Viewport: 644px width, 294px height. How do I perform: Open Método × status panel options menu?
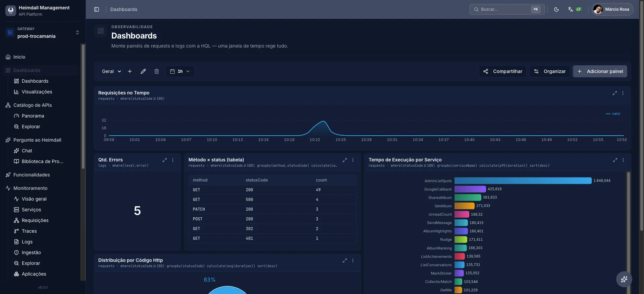(353, 160)
